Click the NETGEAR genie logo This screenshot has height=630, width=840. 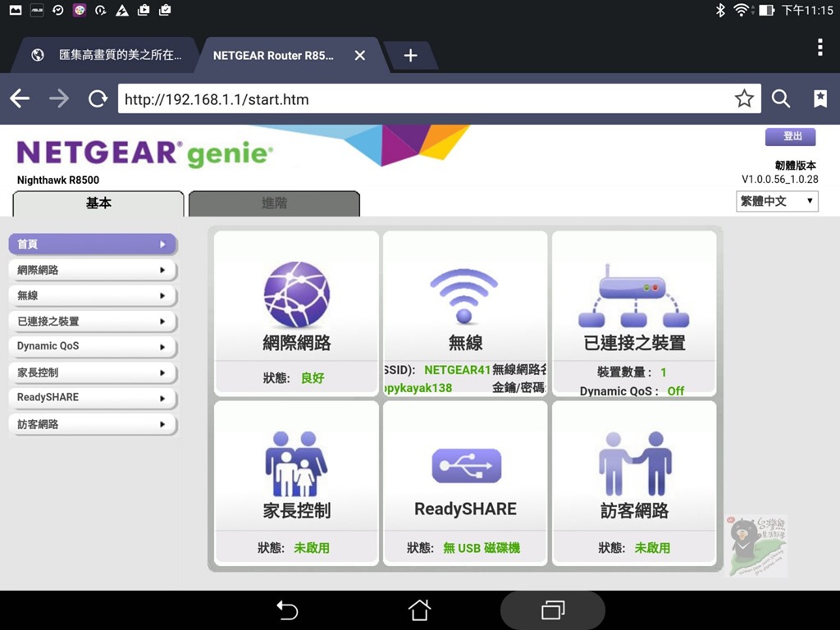(144, 153)
